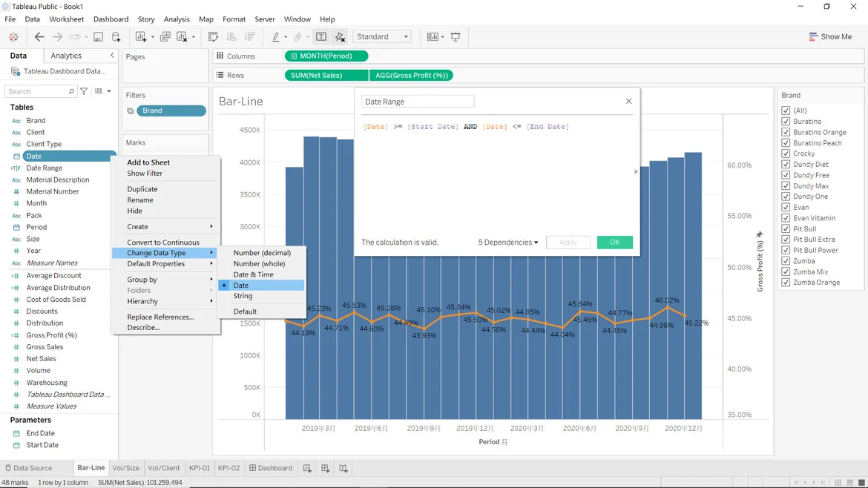Click the Show Me button

(x=830, y=37)
